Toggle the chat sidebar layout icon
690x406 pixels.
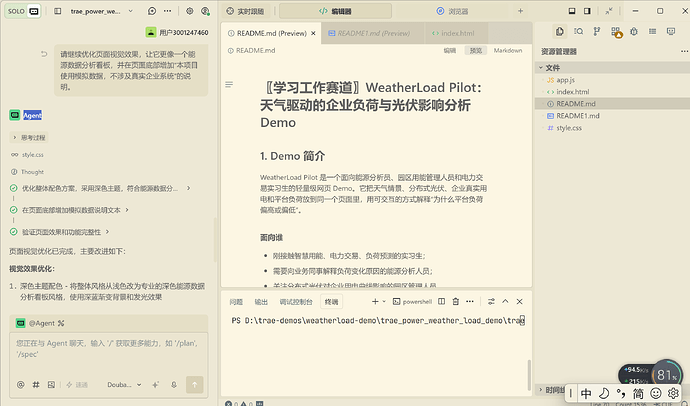[x=58, y=11]
